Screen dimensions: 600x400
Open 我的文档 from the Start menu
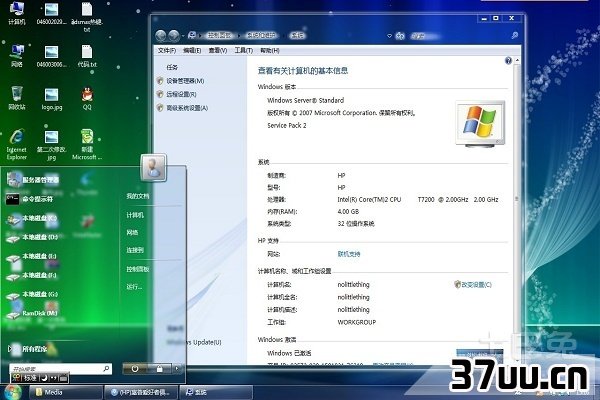pos(138,196)
